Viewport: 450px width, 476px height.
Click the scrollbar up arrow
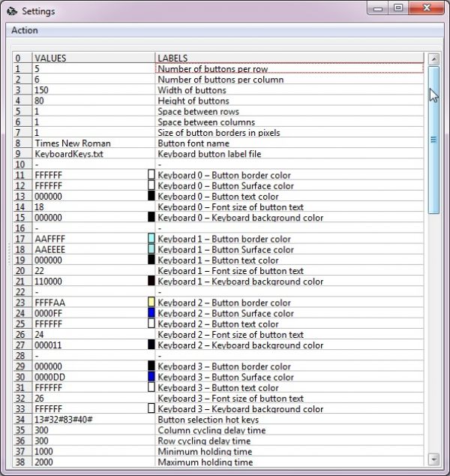tap(434, 59)
